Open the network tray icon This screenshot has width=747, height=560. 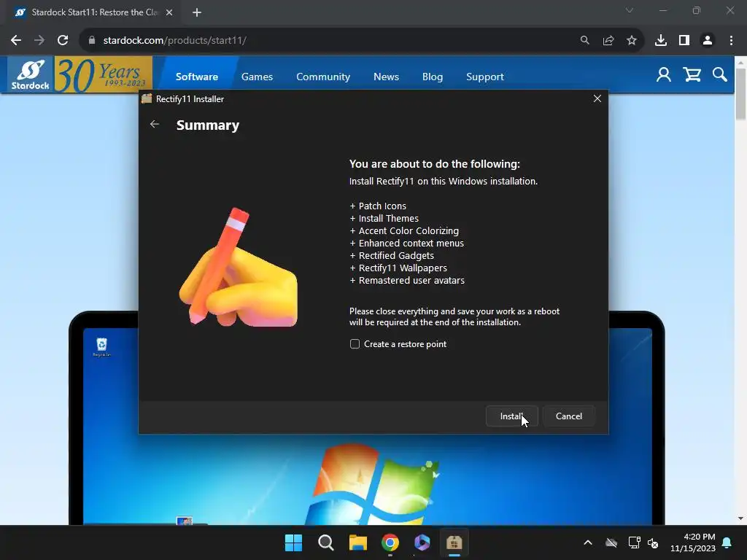(634, 542)
